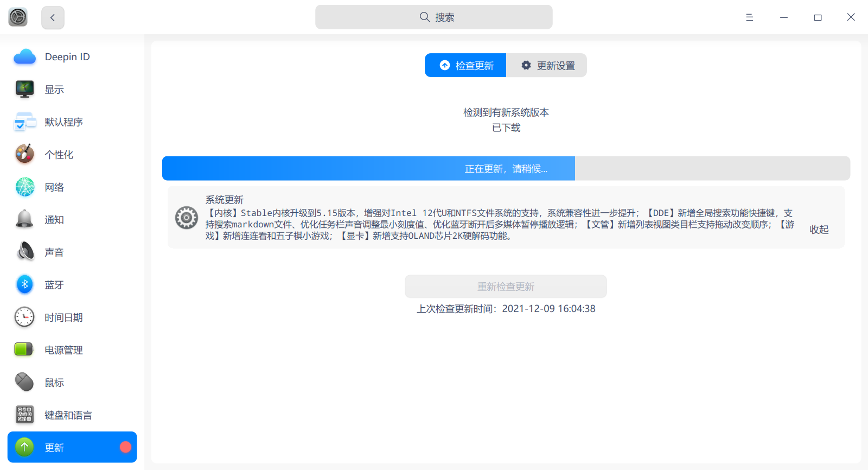This screenshot has height=470, width=868.
Task: Select the 显示 monitor icon
Action: [x=24, y=90]
